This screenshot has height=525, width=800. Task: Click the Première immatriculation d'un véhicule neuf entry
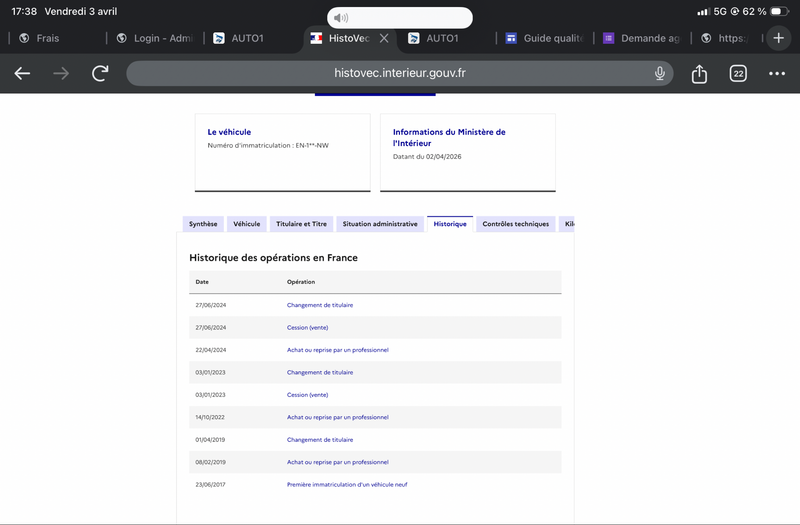(347, 484)
